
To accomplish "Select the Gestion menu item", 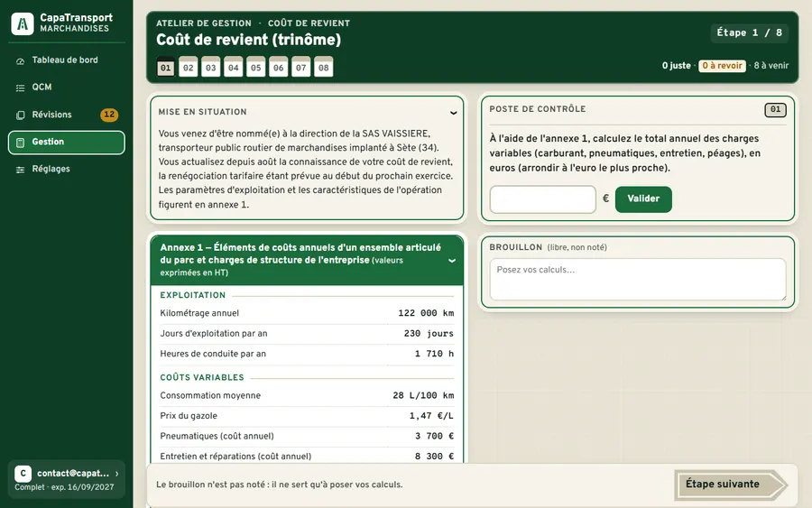I will pyautogui.click(x=66, y=143).
